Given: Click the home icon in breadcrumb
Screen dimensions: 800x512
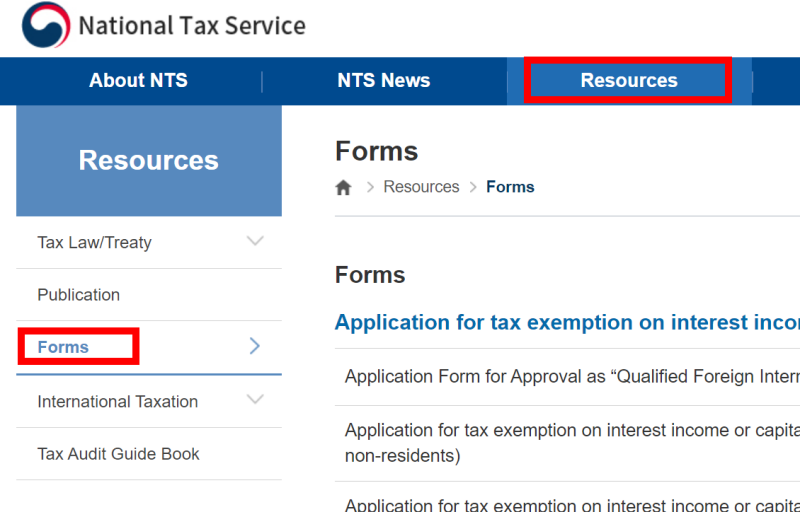Looking at the screenshot, I should (x=343, y=187).
